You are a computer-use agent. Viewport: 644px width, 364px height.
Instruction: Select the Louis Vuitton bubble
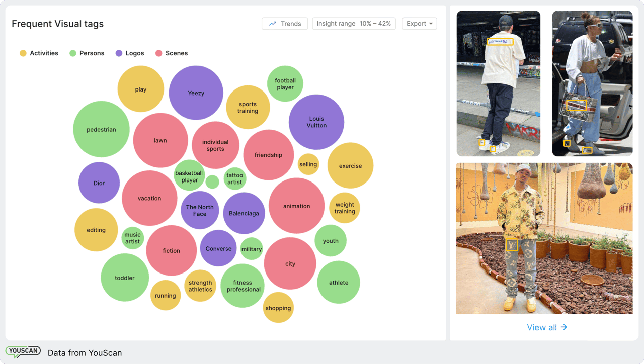pyautogui.click(x=316, y=122)
